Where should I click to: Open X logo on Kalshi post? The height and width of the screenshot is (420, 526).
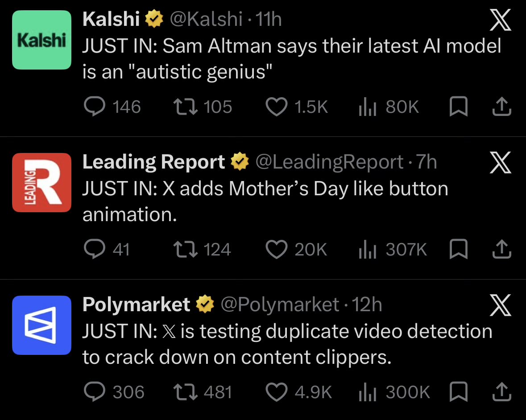pyautogui.click(x=500, y=20)
